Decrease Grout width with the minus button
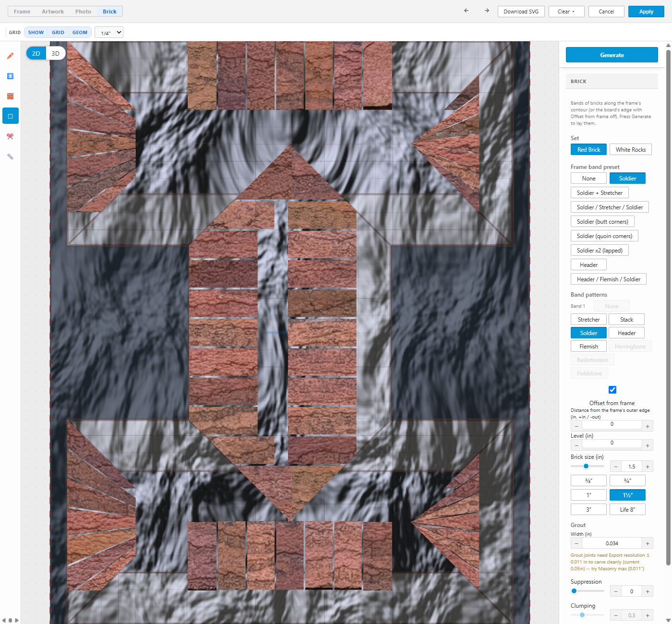The image size is (672, 624). 576,543
